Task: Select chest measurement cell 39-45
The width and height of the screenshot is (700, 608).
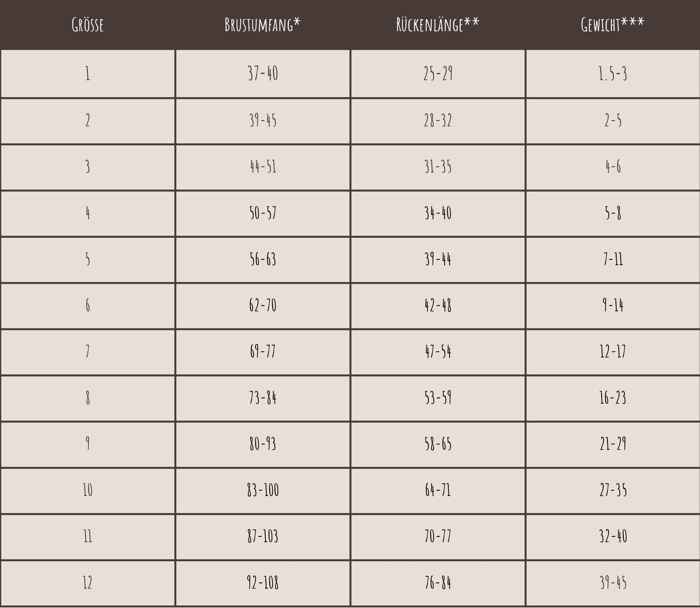Action: [263, 121]
